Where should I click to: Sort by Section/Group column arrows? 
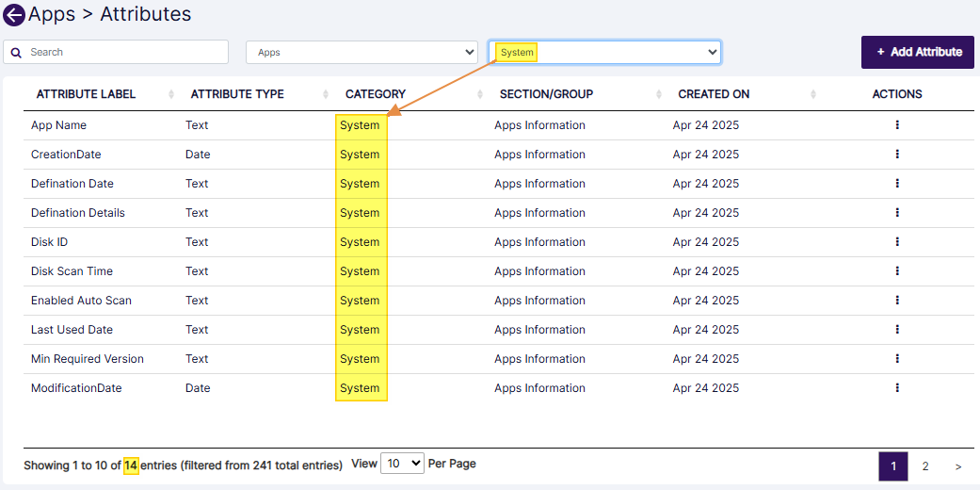pyautogui.click(x=659, y=94)
